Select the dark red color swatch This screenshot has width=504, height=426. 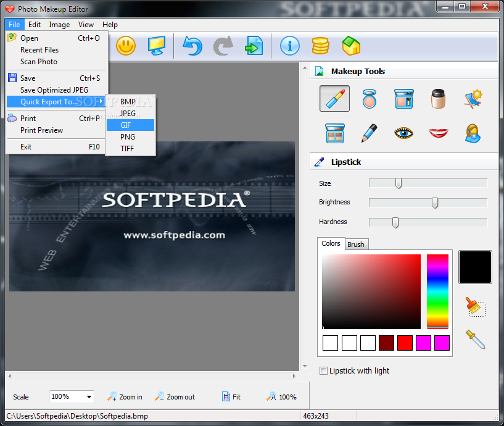(x=386, y=343)
